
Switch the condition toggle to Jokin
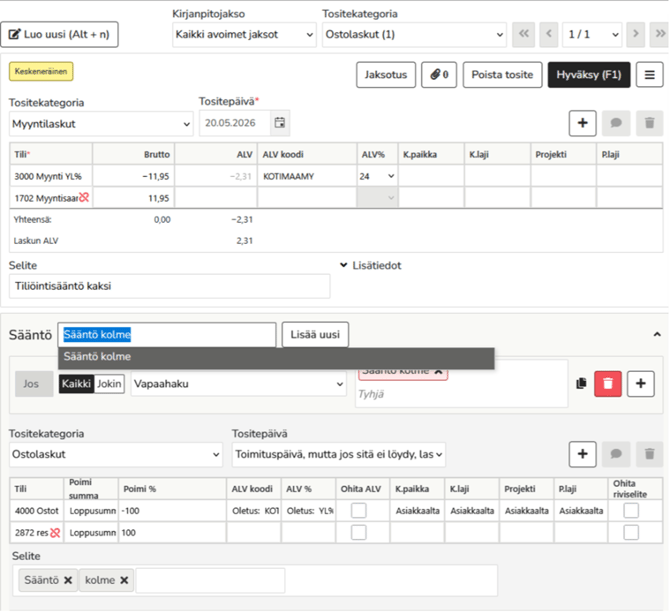click(110, 383)
